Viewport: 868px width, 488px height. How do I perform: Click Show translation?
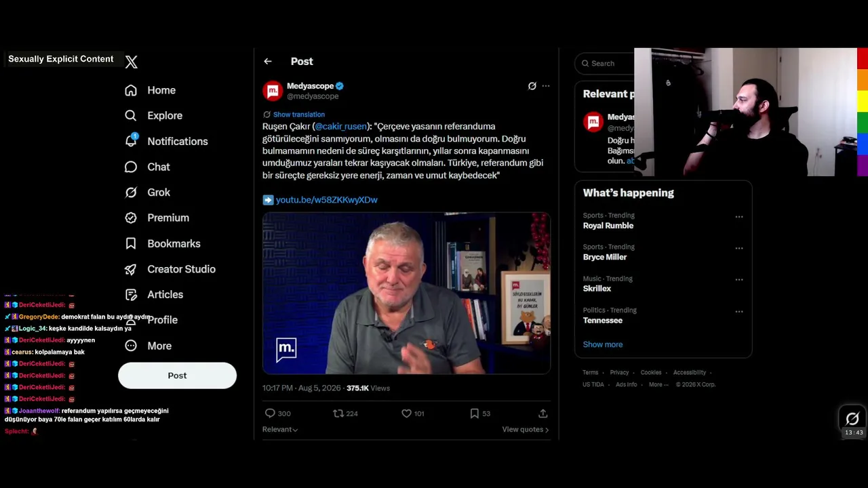[x=299, y=115]
